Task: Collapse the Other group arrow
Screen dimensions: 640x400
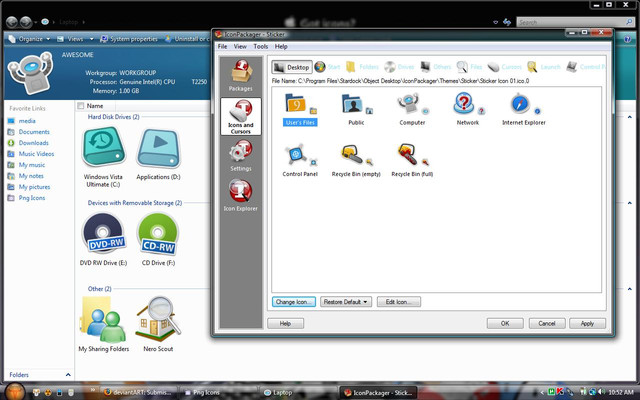Action: [x=629, y=289]
